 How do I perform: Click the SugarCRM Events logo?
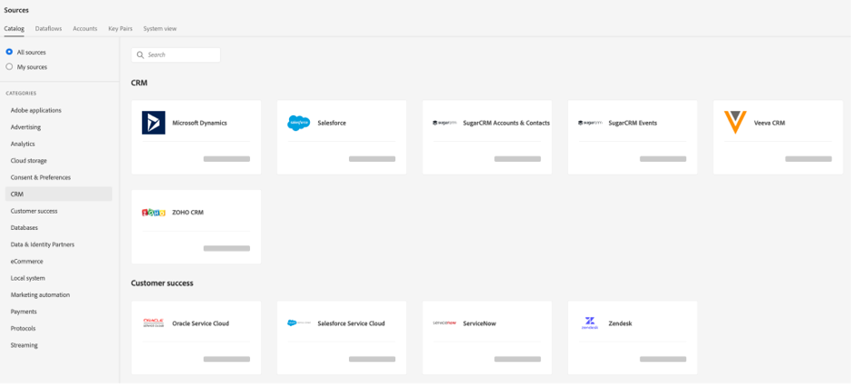pos(590,123)
